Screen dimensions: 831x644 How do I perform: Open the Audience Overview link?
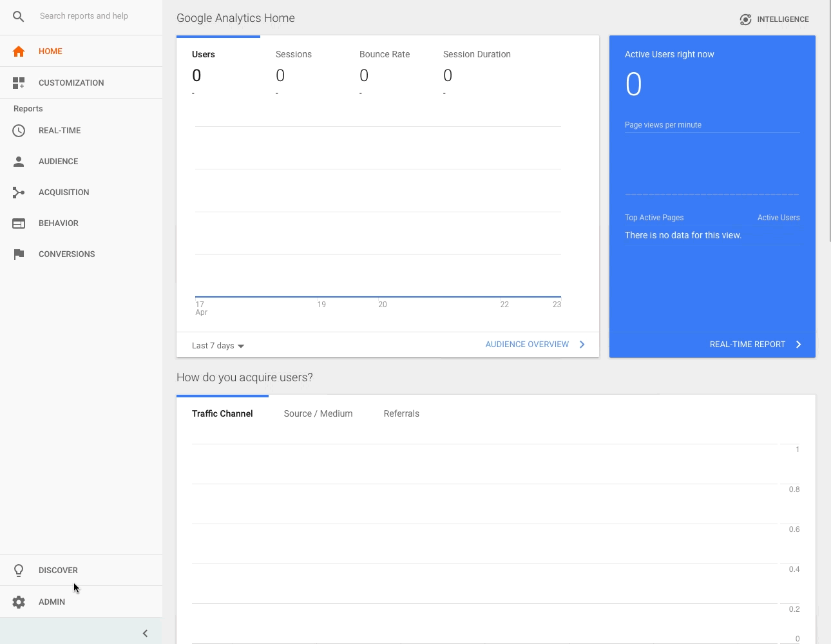(x=527, y=345)
